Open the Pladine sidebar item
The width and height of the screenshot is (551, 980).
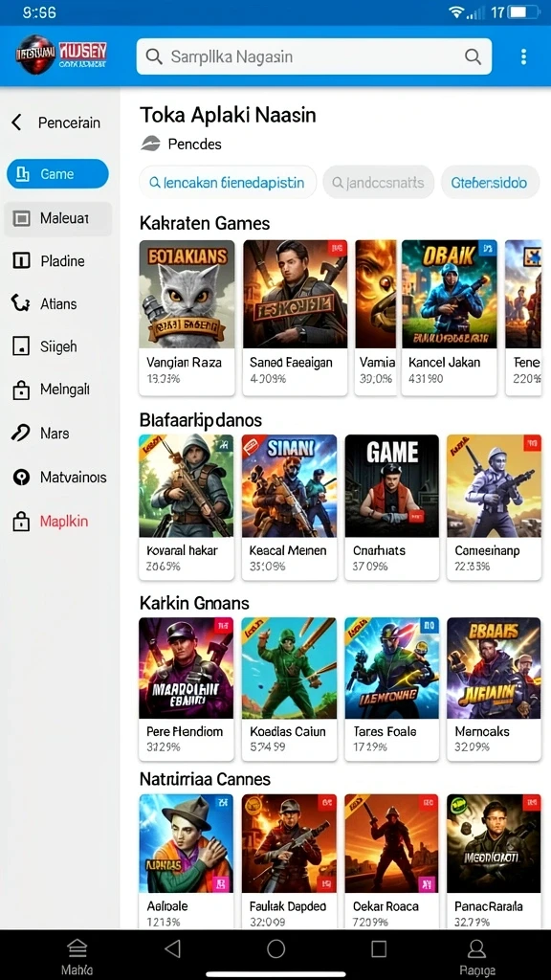57,260
